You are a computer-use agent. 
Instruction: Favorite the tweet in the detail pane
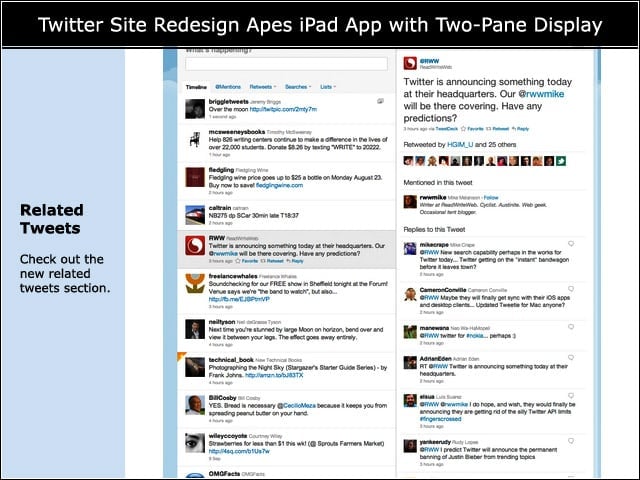pos(472,129)
